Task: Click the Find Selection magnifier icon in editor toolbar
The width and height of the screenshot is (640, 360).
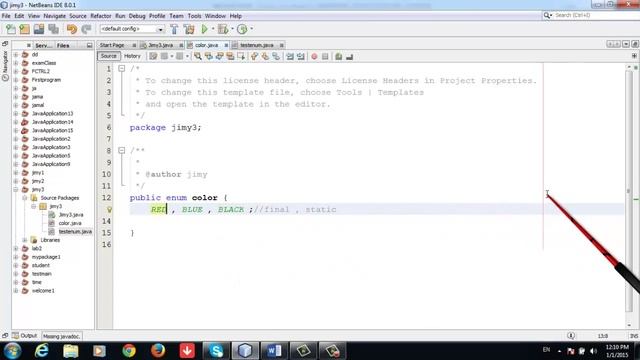Action: click(x=198, y=56)
